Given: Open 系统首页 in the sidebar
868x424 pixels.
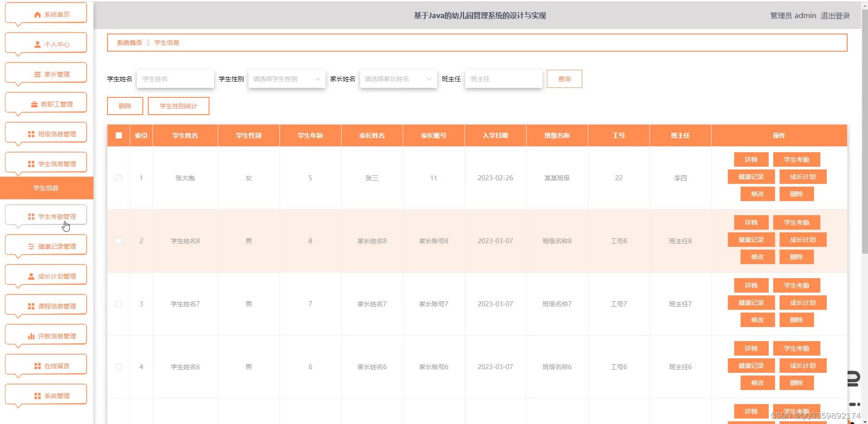Looking at the screenshot, I should click(46, 14).
